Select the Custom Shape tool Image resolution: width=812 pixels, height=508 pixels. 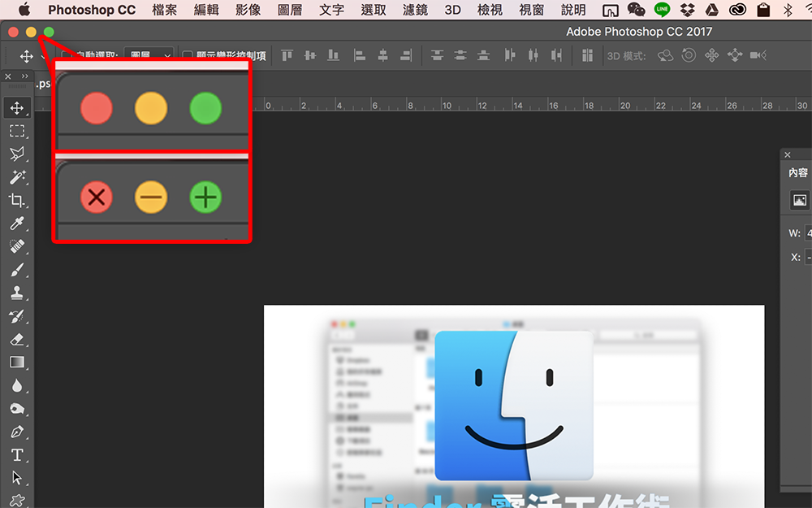click(17, 500)
